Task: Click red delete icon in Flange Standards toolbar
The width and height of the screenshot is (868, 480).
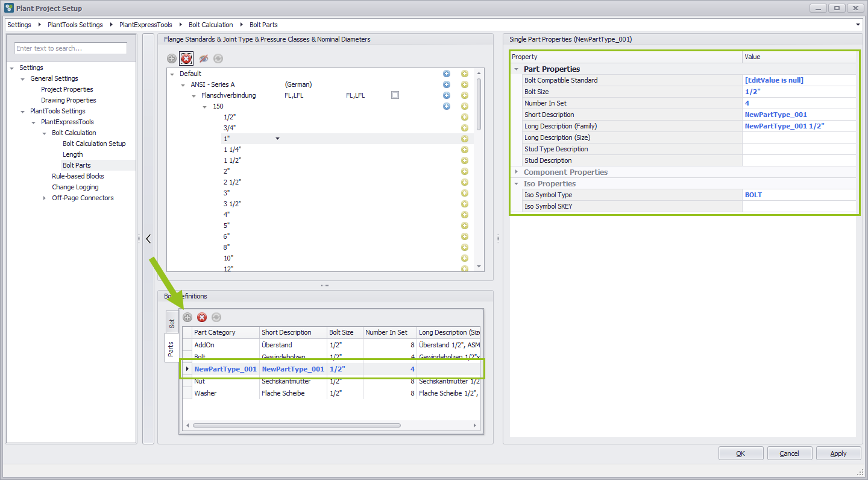Action: [186, 58]
